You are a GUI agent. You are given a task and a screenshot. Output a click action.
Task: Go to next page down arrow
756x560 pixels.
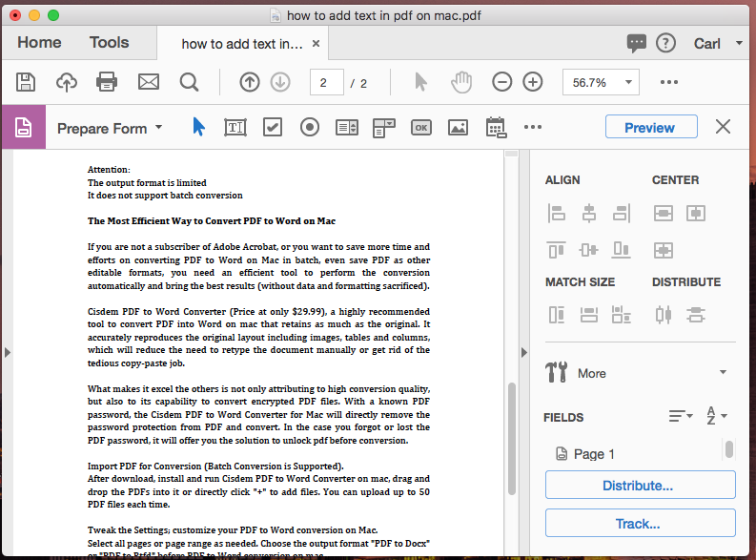click(280, 82)
